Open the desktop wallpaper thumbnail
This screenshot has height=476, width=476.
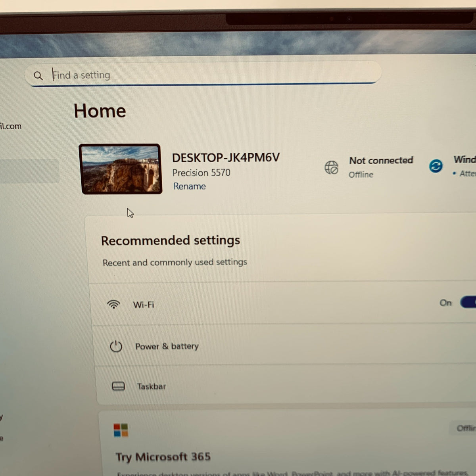(x=121, y=169)
